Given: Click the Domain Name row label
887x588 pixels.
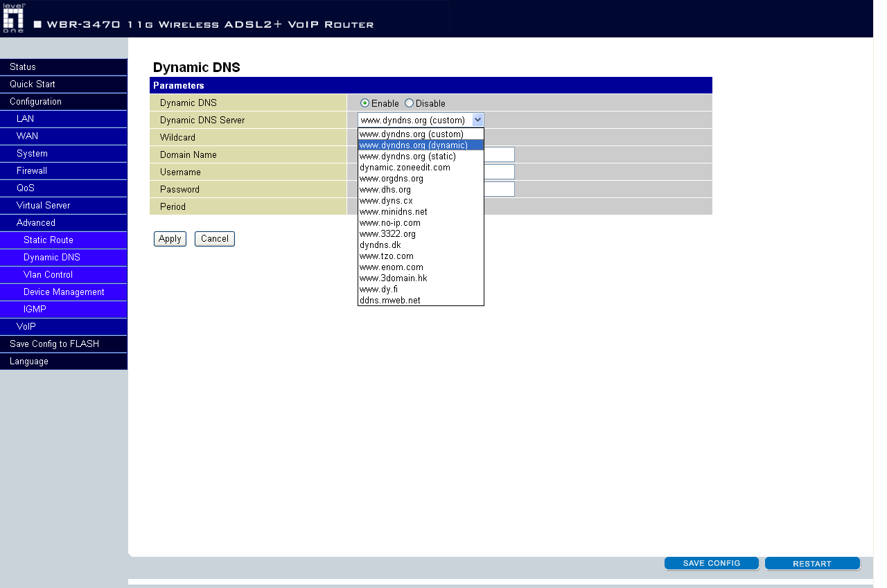Looking at the screenshot, I should point(188,155).
